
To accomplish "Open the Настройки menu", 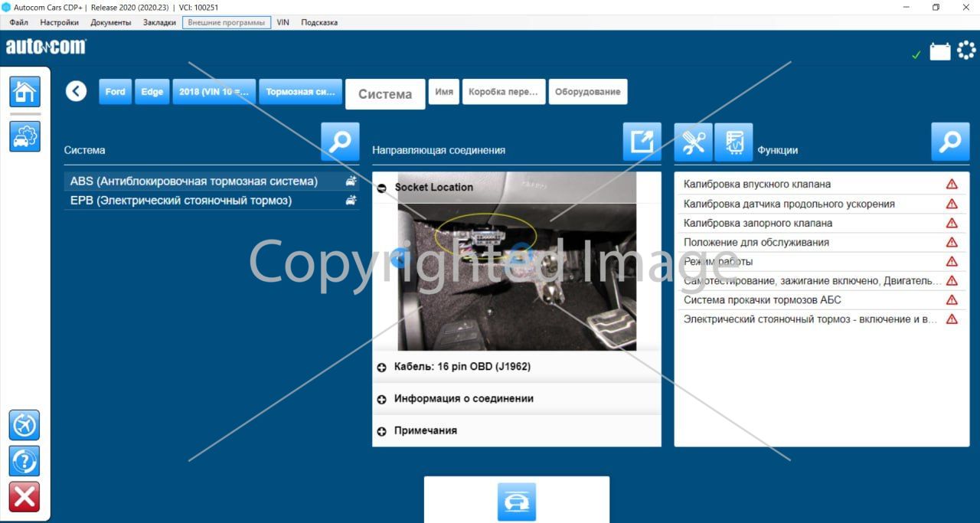I will tap(59, 22).
